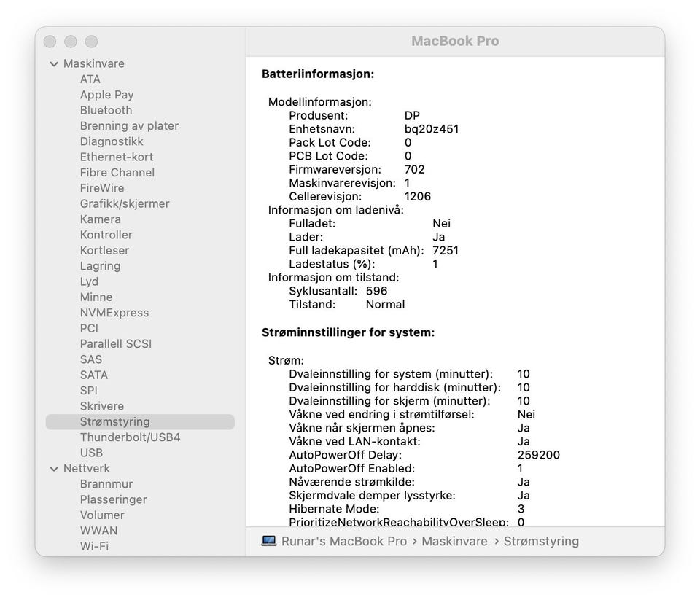Select Kortleser in sidebar
700x600 pixels.
(104, 251)
